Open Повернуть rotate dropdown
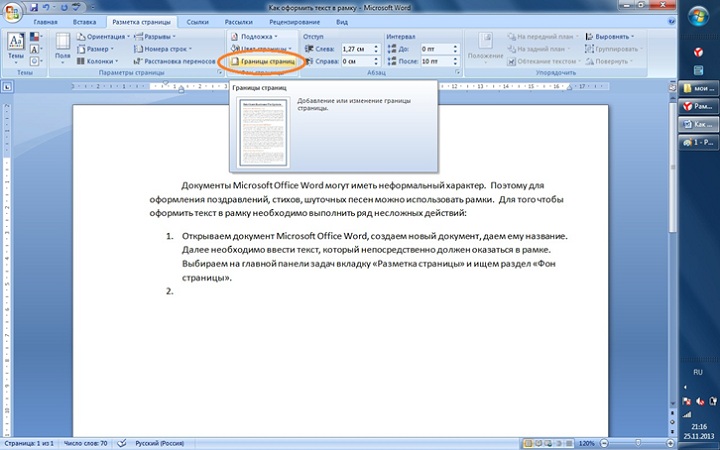 [x=608, y=61]
